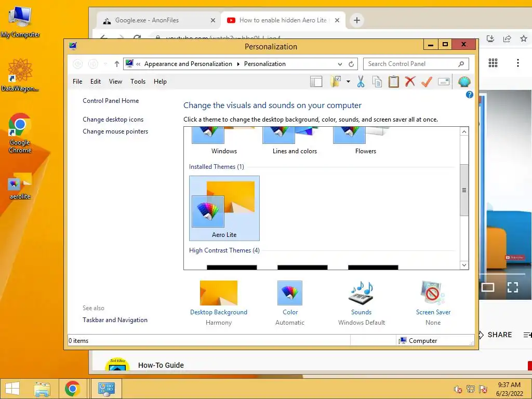Go up one level with Up arrow
The image size is (532, 399).
(117, 64)
